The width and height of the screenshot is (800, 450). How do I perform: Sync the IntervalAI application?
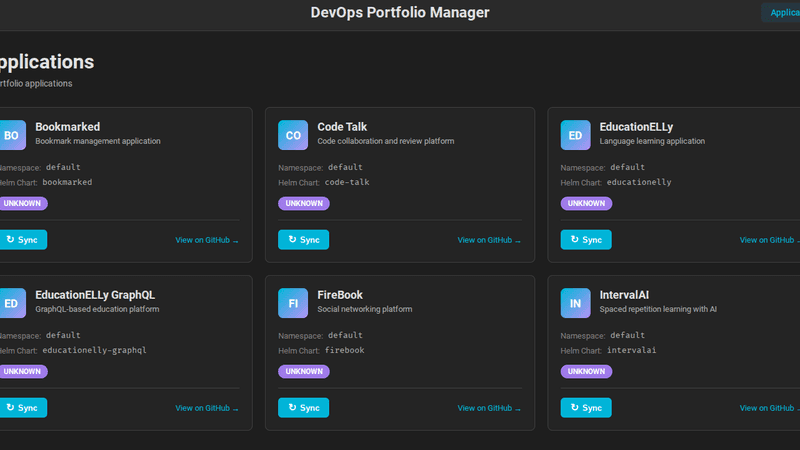click(586, 408)
